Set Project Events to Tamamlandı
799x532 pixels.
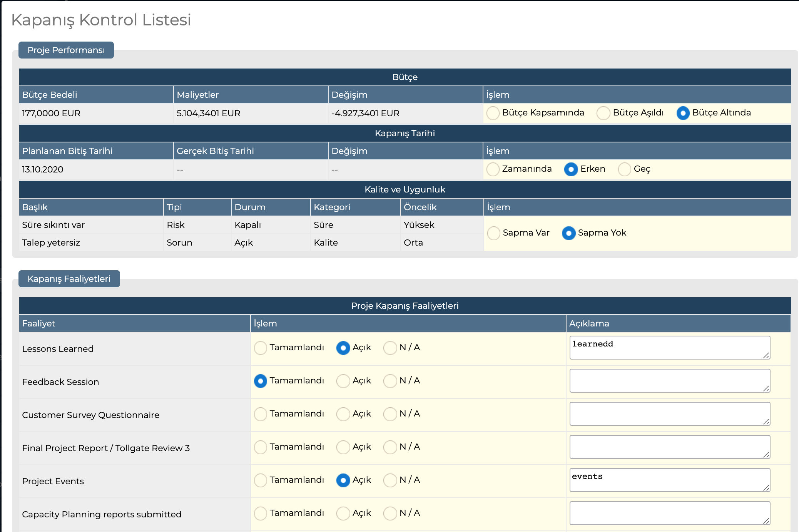[x=261, y=480]
